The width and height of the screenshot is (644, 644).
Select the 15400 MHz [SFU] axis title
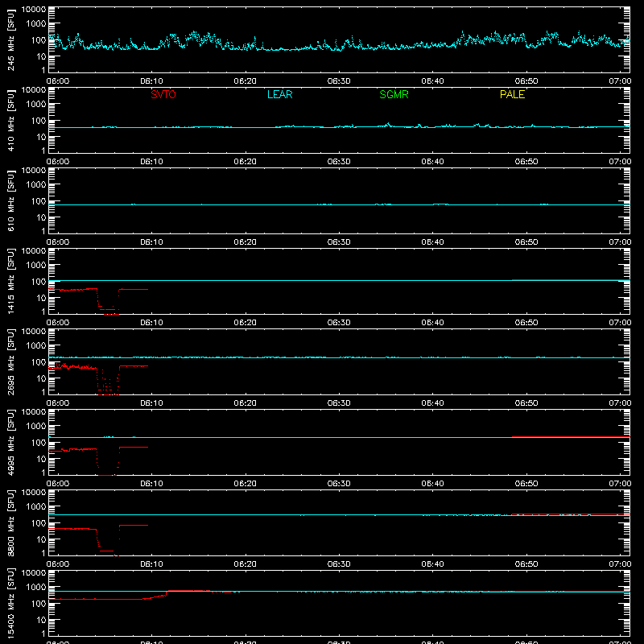click(x=10, y=603)
